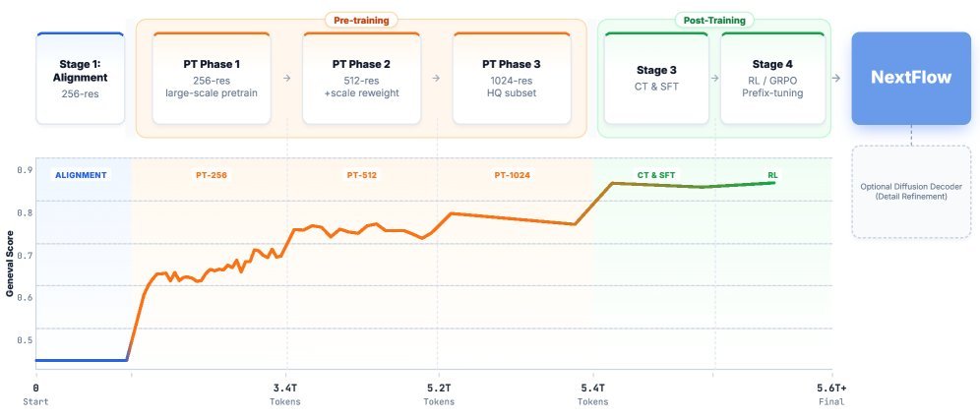Select the Stage 1: Alignment card
Screen dimensions: 980x419
80,79
